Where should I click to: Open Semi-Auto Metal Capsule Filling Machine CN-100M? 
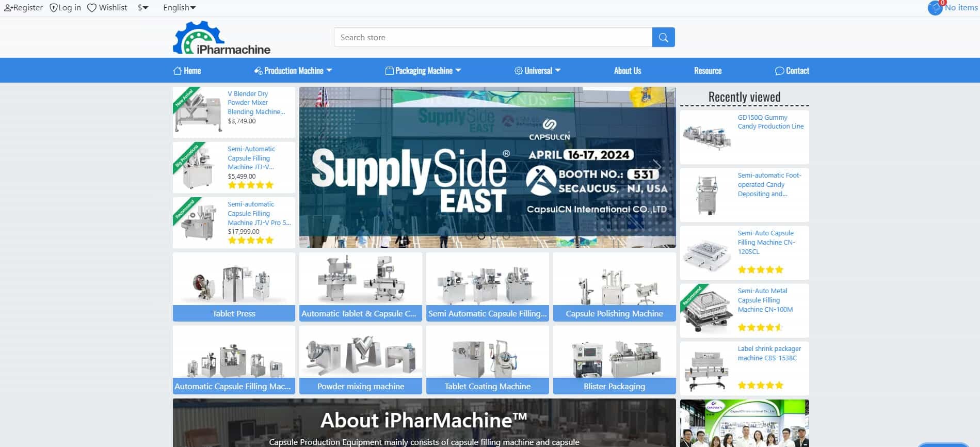point(765,300)
